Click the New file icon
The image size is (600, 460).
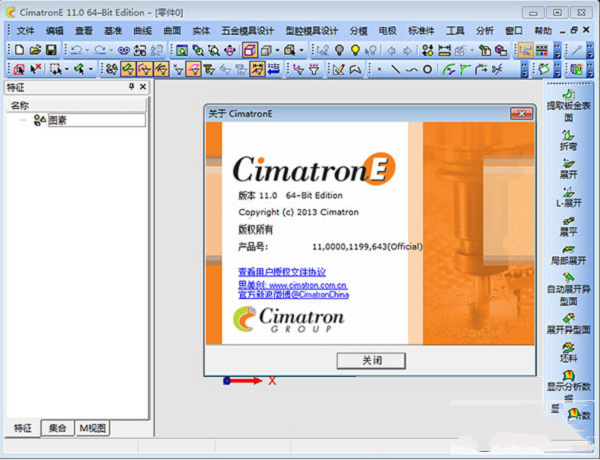coord(19,50)
